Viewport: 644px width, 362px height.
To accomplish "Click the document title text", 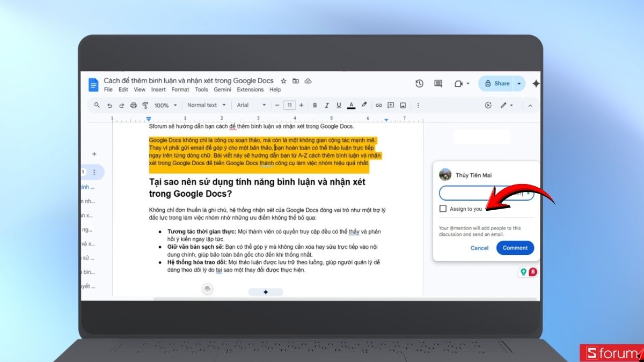I will 188,80.
